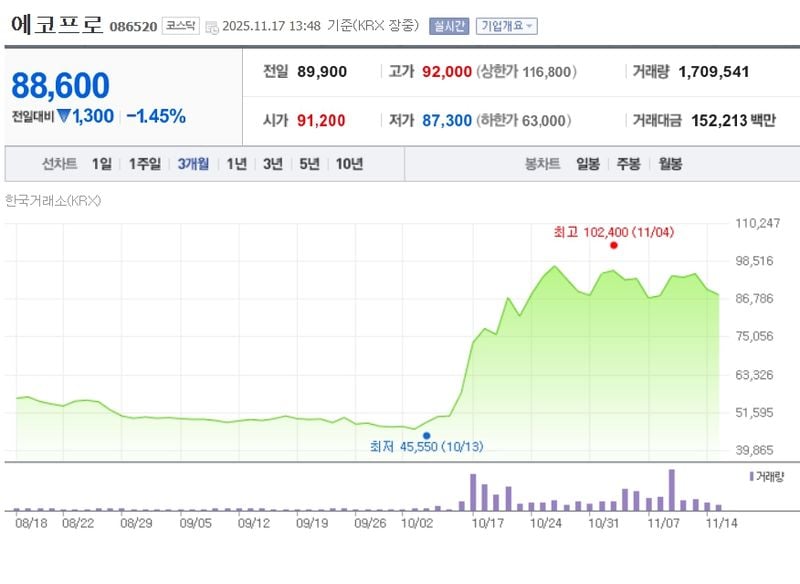Image resolution: width=800 pixels, height=584 pixels.
Task: Show the 1년 line chart
Action: point(236,164)
